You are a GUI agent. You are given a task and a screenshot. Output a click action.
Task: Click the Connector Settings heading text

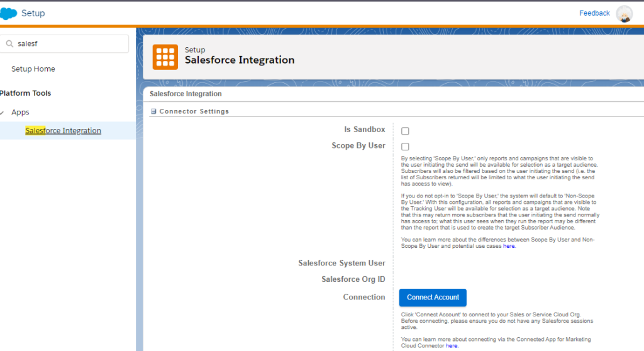[x=194, y=111]
